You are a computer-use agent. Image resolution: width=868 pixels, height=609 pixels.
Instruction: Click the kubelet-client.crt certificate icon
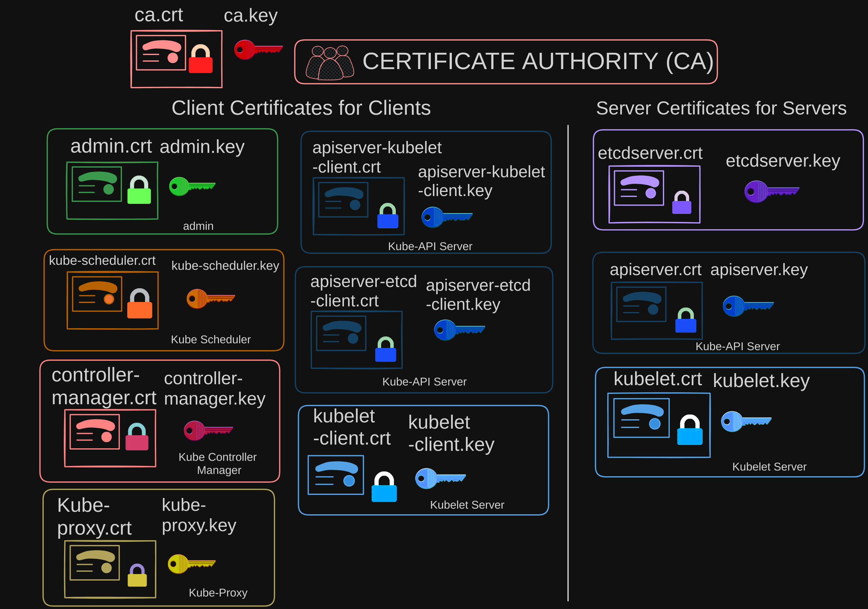pos(336,475)
